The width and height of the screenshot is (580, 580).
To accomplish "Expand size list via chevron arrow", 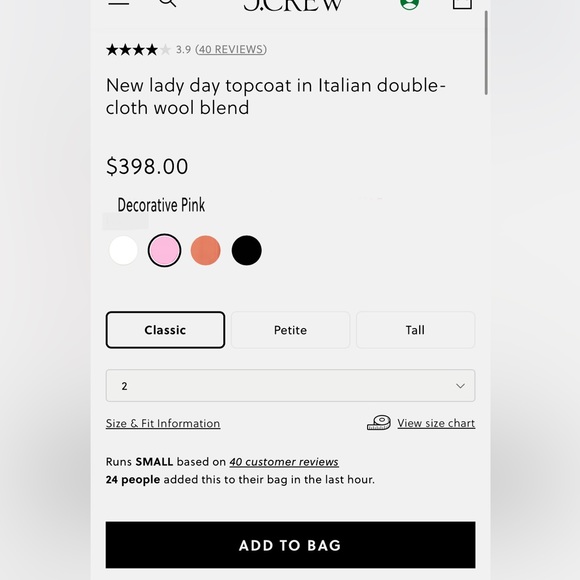I will click(461, 386).
